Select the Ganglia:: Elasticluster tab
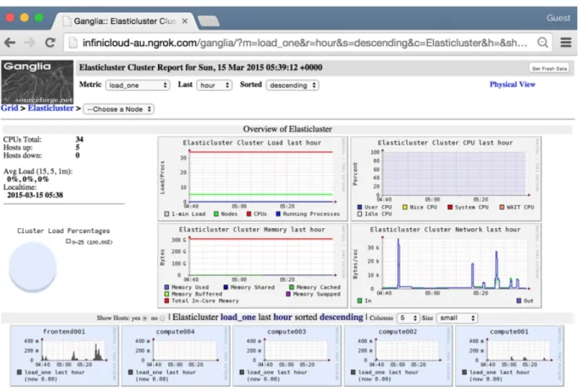 tap(125, 21)
